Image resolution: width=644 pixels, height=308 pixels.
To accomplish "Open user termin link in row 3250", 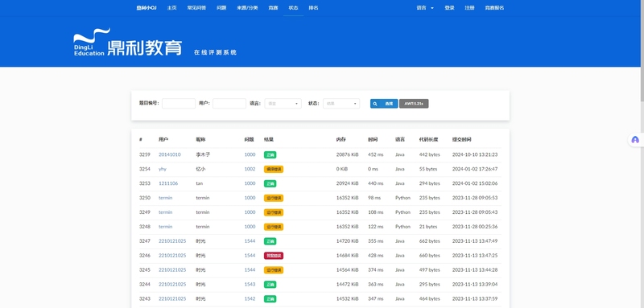I will tap(166, 198).
